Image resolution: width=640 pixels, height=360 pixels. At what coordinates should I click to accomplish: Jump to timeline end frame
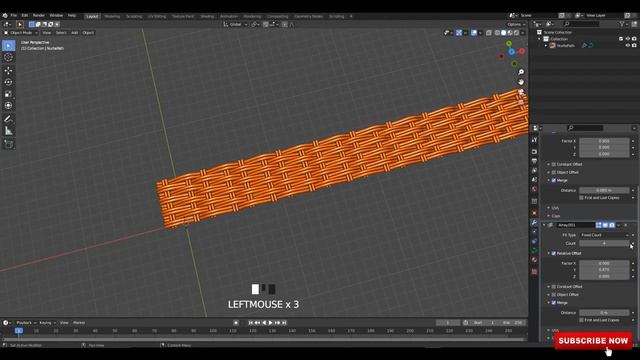point(284,323)
